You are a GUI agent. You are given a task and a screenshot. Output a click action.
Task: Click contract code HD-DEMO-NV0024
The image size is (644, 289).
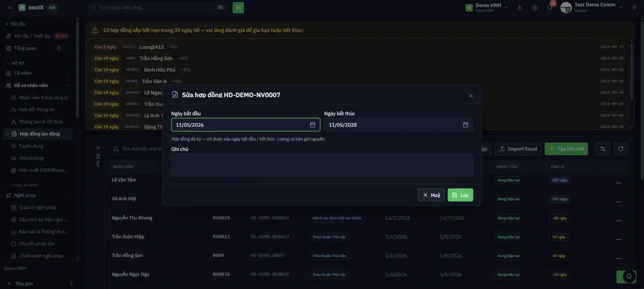coord(270,218)
